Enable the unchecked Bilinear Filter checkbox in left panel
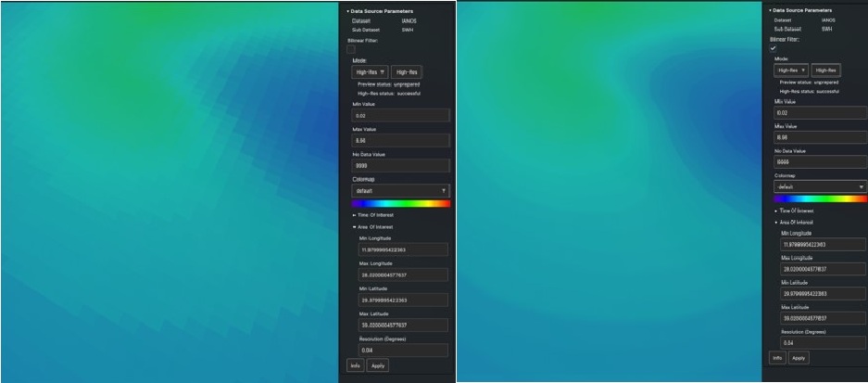The width and height of the screenshot is (868, 383). click(351, 48)
